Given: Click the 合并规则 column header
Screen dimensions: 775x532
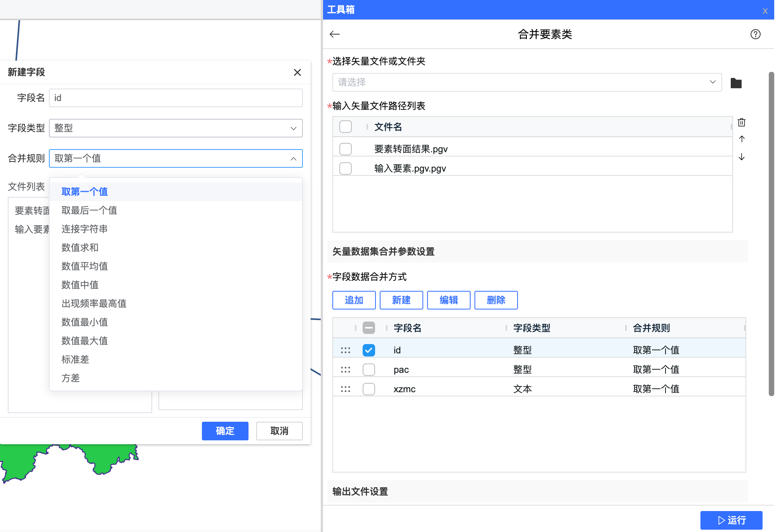Looking at the screenshot, I should [652, 328].
